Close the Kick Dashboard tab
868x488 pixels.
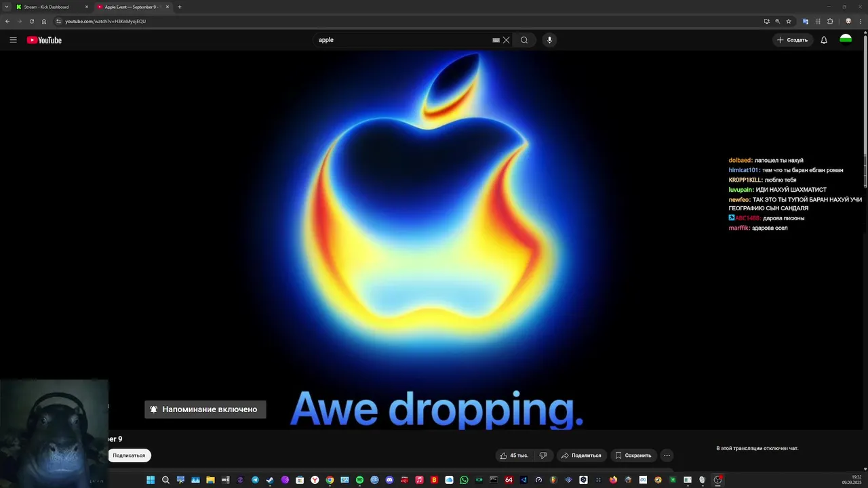pyautogui.click(x=86, y=7)
